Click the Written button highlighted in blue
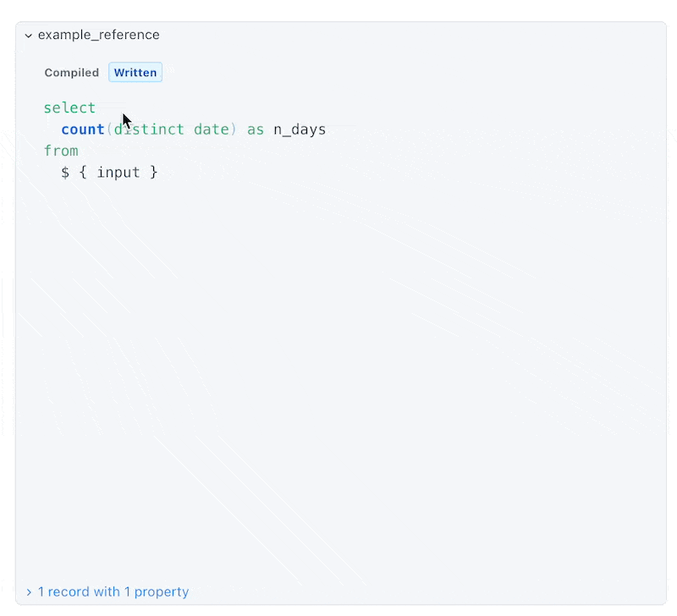 (x=135, y=73)
